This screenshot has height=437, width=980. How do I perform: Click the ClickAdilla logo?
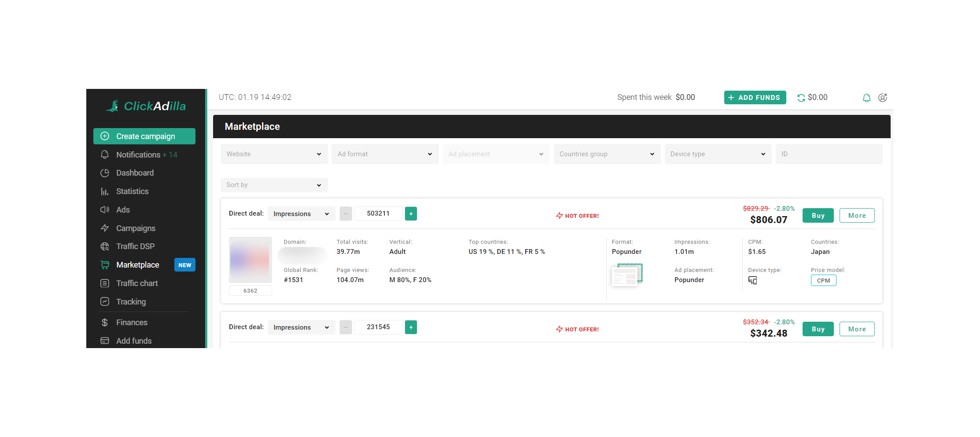146,106
